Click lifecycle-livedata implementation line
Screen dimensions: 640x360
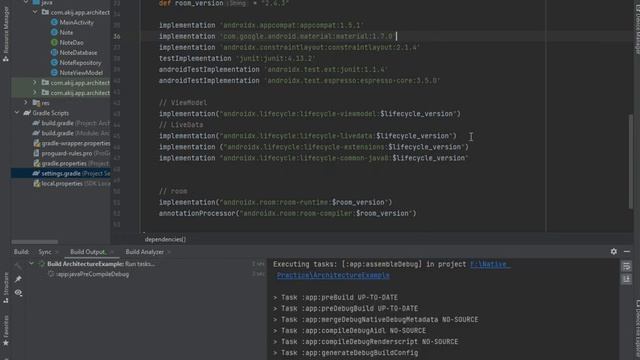[308, 136]
